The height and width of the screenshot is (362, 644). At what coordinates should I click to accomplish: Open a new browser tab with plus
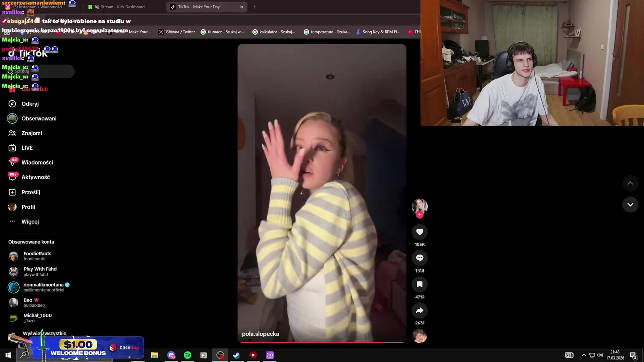point(254,7)
